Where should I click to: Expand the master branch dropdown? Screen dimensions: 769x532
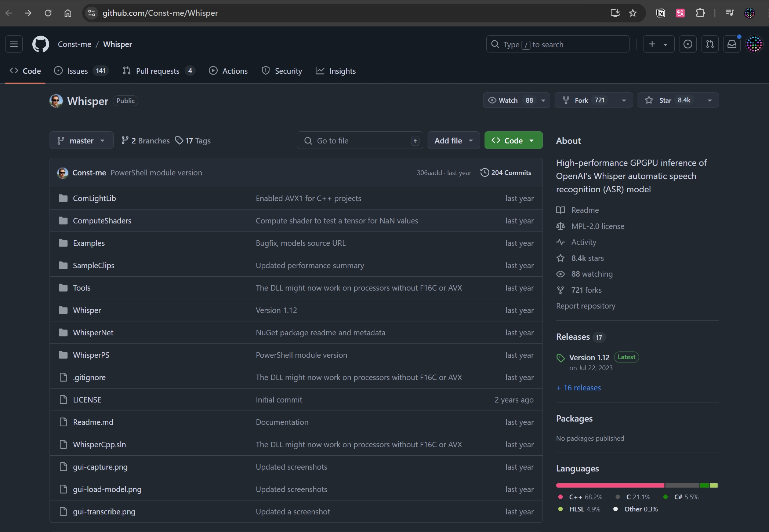tap(81, 141)
